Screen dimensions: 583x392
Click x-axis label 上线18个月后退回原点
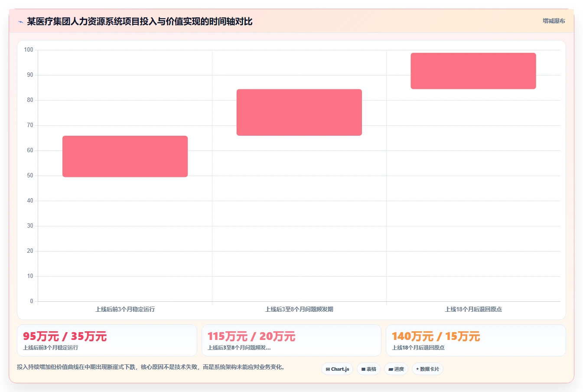click(x=473, y=309)
